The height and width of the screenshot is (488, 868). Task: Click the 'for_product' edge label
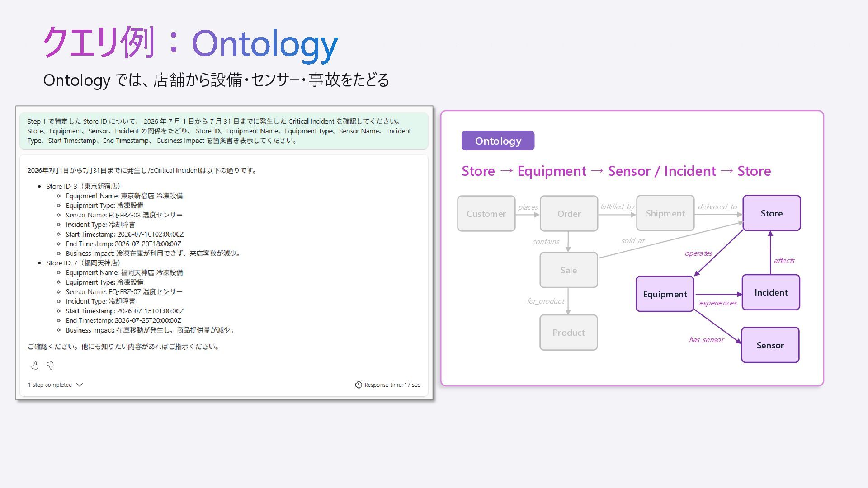[x=545, y=301]
